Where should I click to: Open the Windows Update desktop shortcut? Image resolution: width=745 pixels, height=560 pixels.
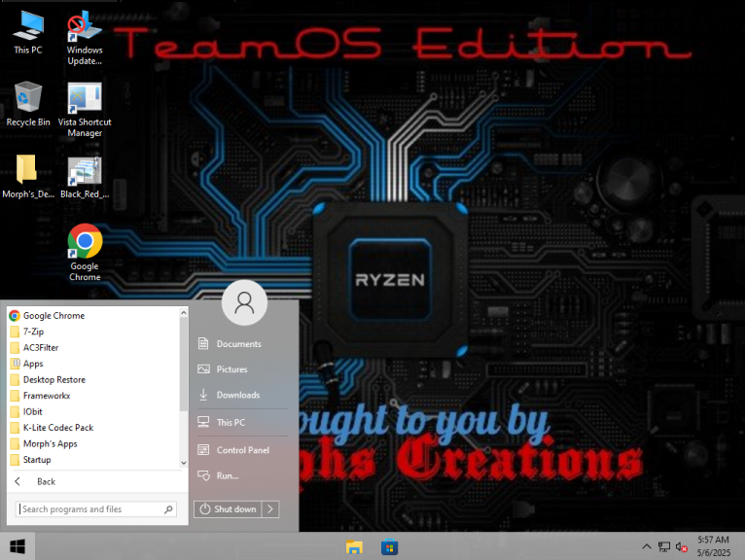(x=84, y=38)
